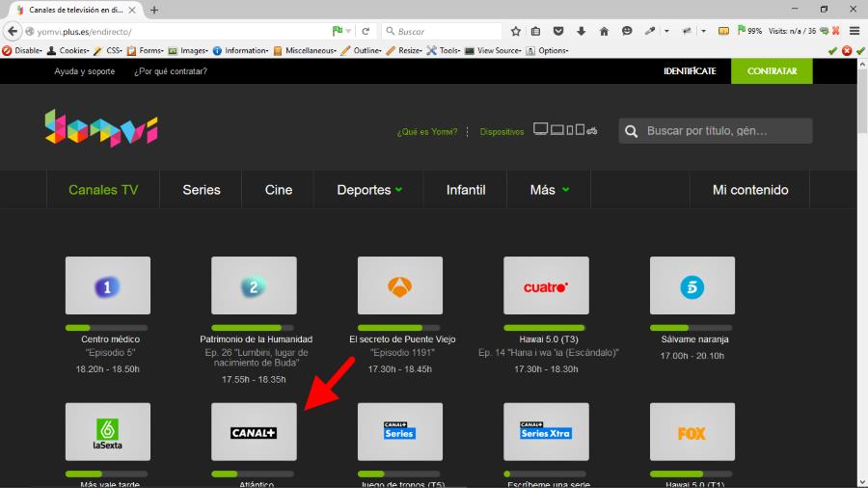868x488 pixels.
Task: Open the Cookies dropdown in Web Developer toolbar
Action: coord(68,50)
